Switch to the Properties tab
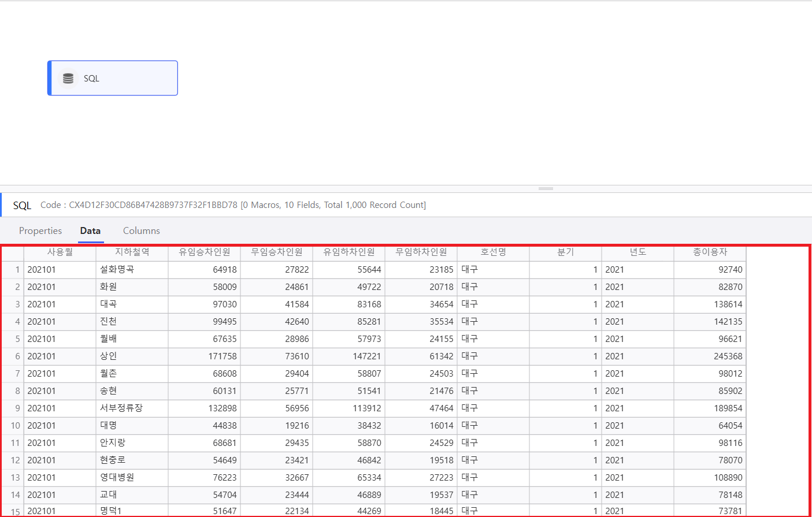 (x=40, y=230)
